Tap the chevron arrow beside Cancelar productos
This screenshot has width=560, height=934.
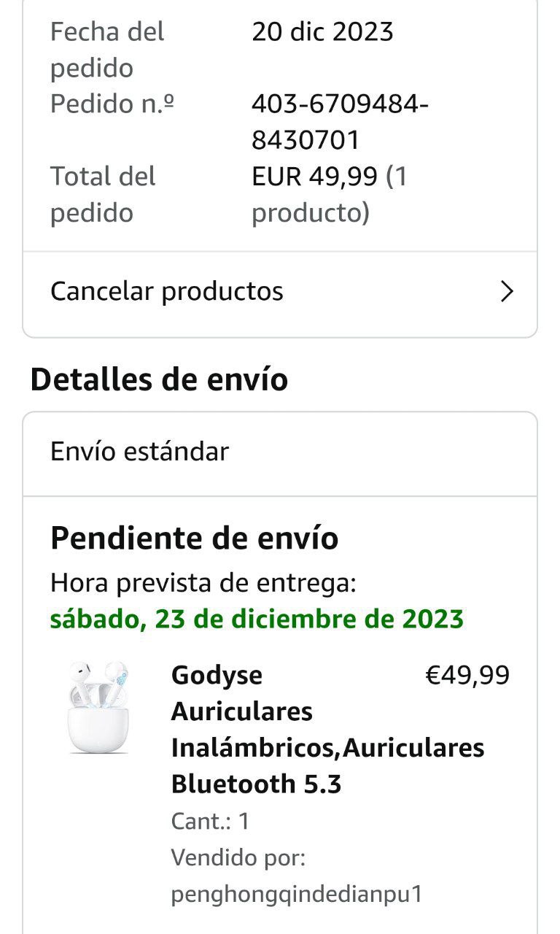tap(507, 292)
